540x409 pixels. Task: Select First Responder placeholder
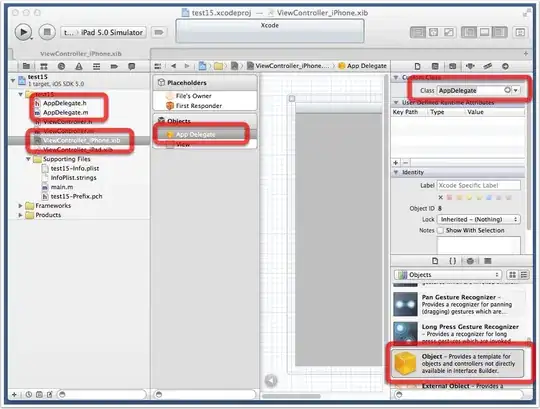coord(198,106)
